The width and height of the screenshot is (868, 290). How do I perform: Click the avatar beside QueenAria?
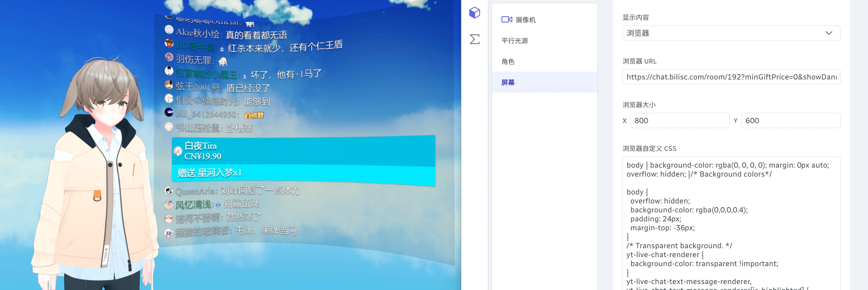[169, 191]
